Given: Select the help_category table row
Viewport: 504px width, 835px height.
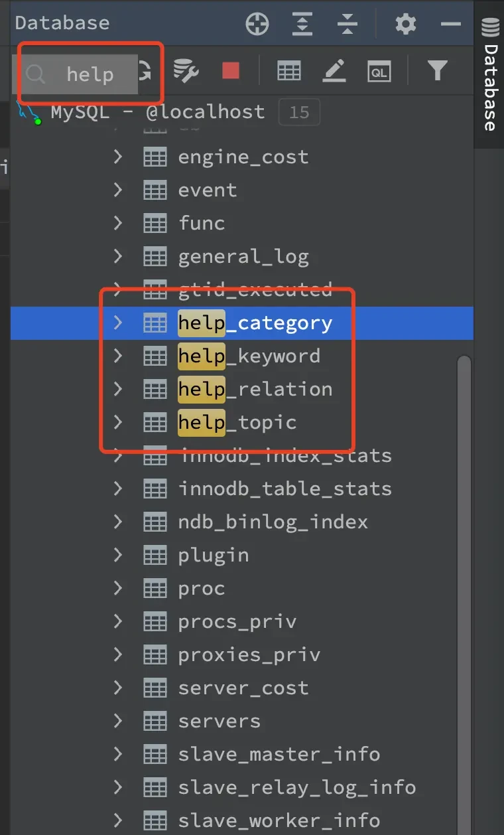Looking at the screenshot, I should point(255,323).
